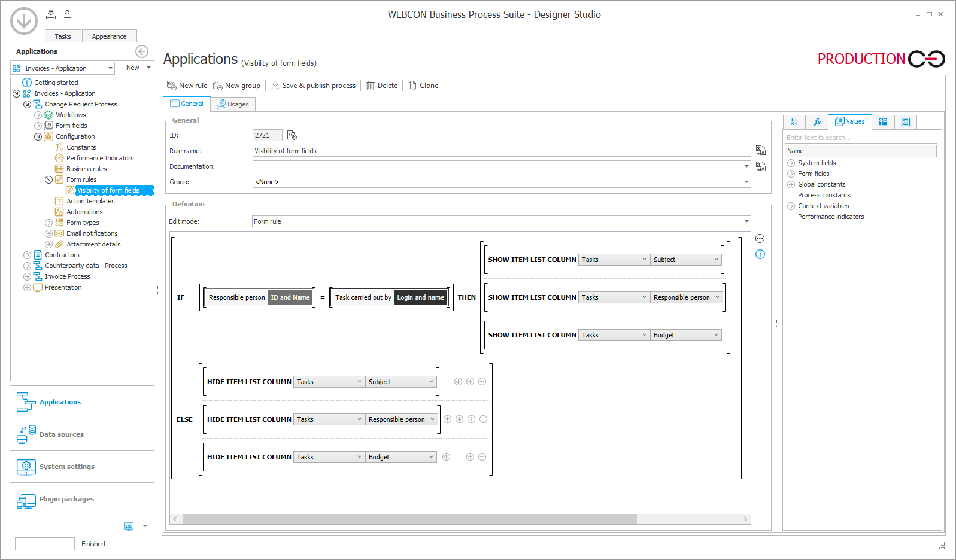Open the Applications section in the bottom navigation
The height and width of the screenshot is (560, 956).
[82, 402]
